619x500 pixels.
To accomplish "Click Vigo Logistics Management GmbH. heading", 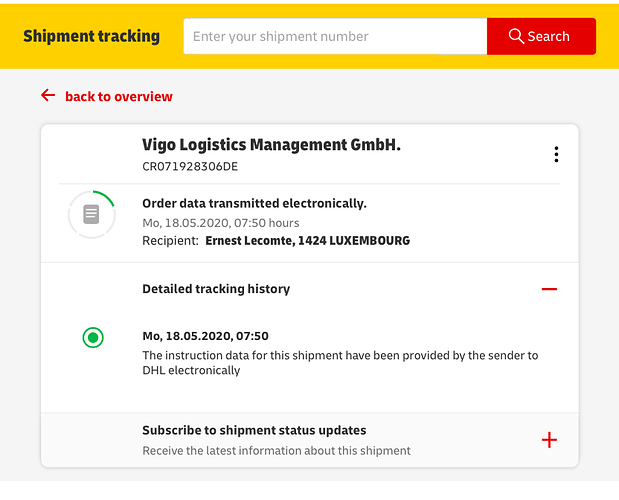I will [x=271, y=145].
